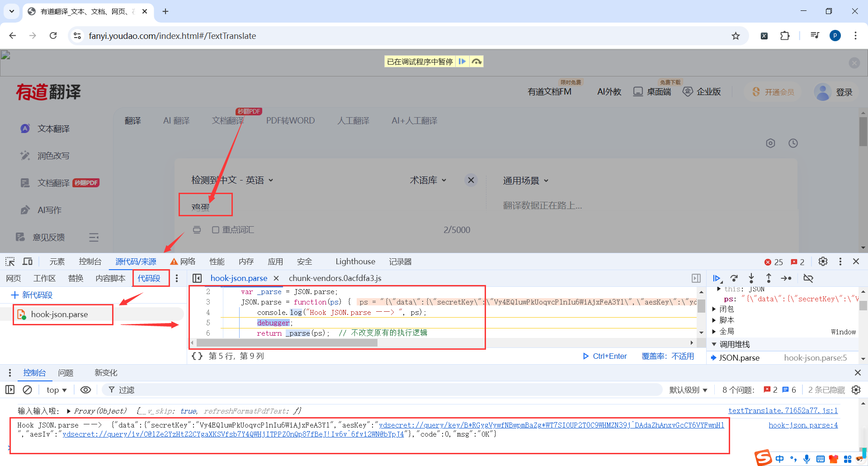Reload the Youdao translate page
The image size is (868, 466).
click(53, 36)
